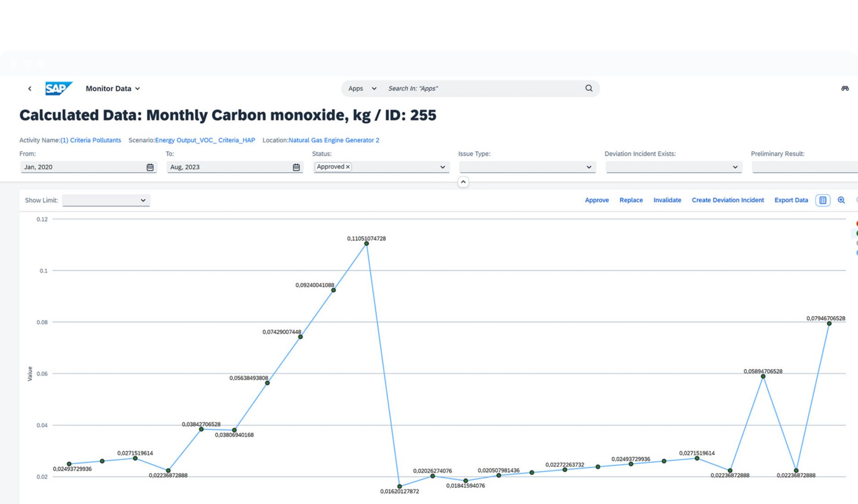Open the calendar picker for the To date
This screenshot has height=504, width=858.
[296, 167]
